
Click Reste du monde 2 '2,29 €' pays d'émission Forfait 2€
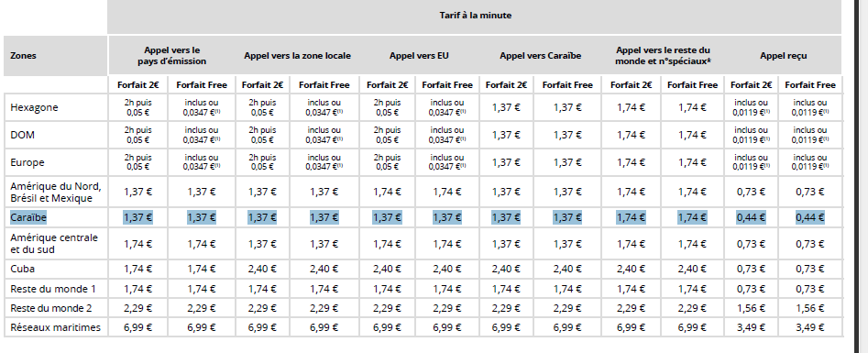coord(137,308)
